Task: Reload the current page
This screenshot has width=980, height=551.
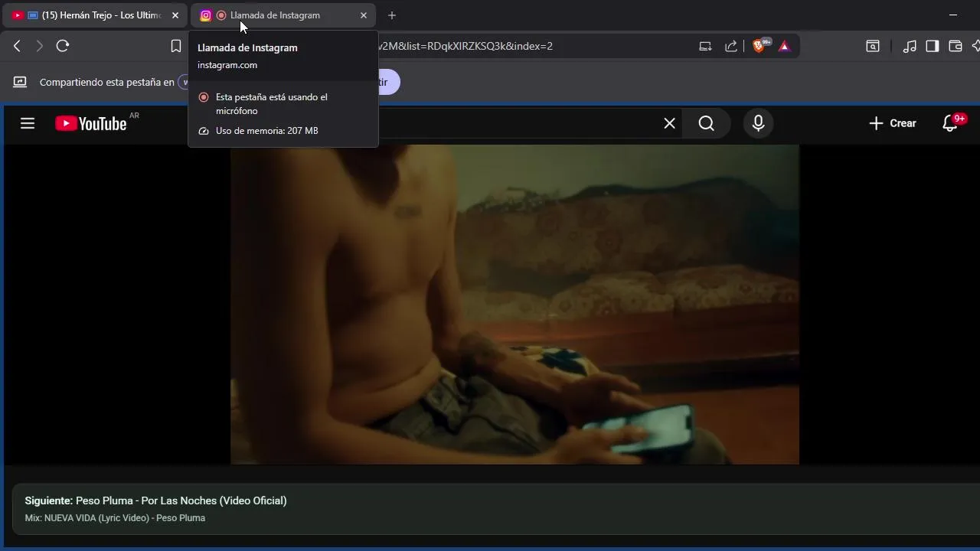Action: pyautogui.click(x=63, y=46)
